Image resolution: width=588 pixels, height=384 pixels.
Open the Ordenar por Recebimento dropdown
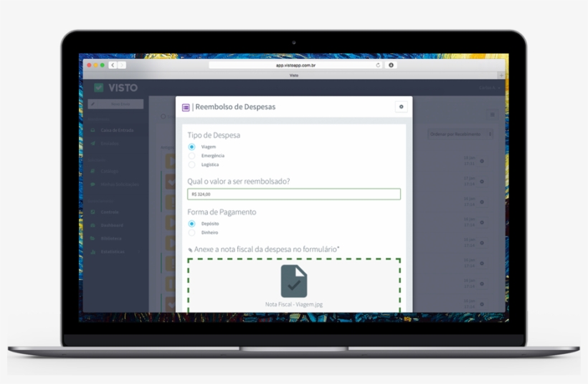(x=460, y=134)
